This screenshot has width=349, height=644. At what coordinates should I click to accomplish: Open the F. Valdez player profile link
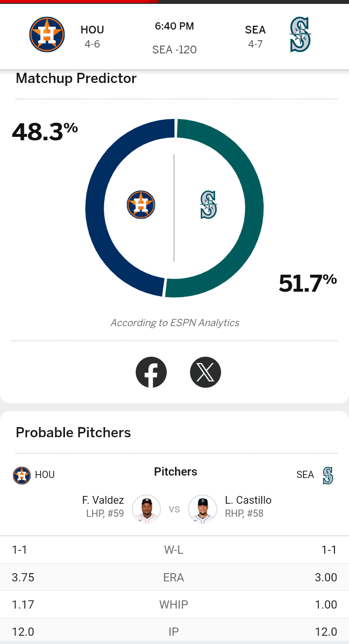[103, 500]
